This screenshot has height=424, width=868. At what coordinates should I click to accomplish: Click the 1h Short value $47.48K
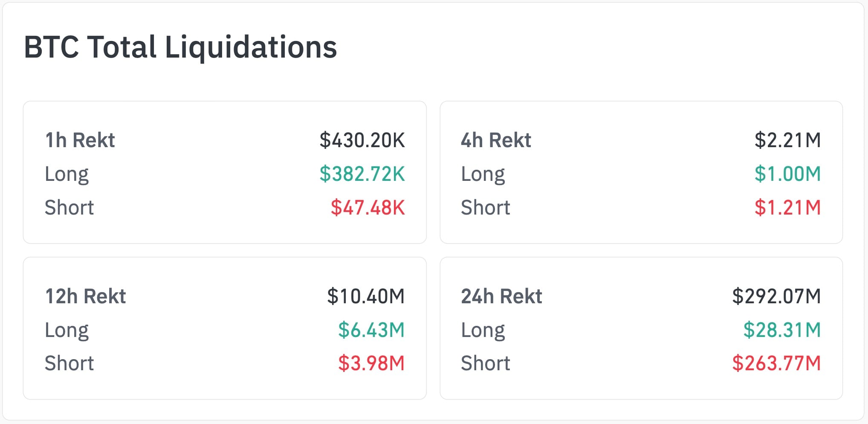[367, 207]
